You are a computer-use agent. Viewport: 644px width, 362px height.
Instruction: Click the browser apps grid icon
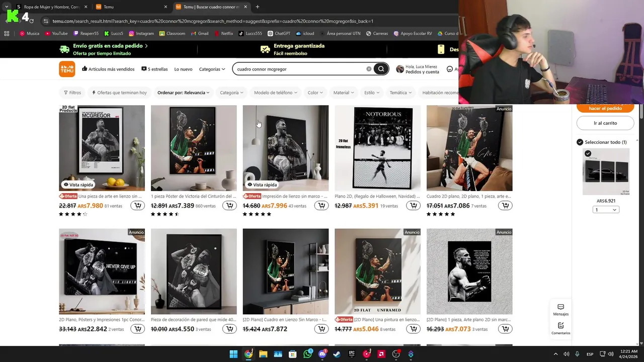pyautogui.click(x=7, y=34)
